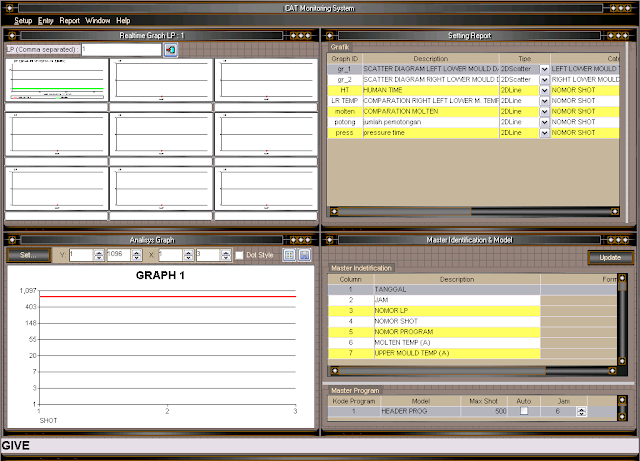640x461 pixels.
Task: Click the Master Indetification horizontal scrollbar thumb
Action: click(442, 370)
